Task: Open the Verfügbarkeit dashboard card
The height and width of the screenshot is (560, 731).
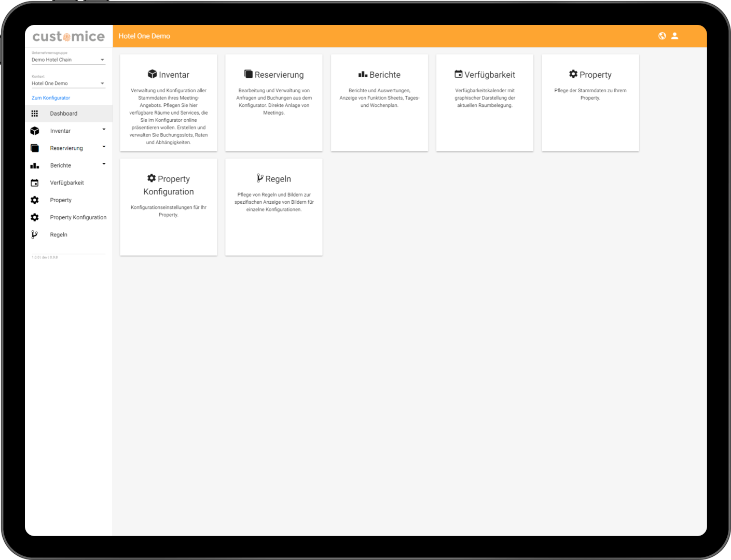Action: pos(485,103)
